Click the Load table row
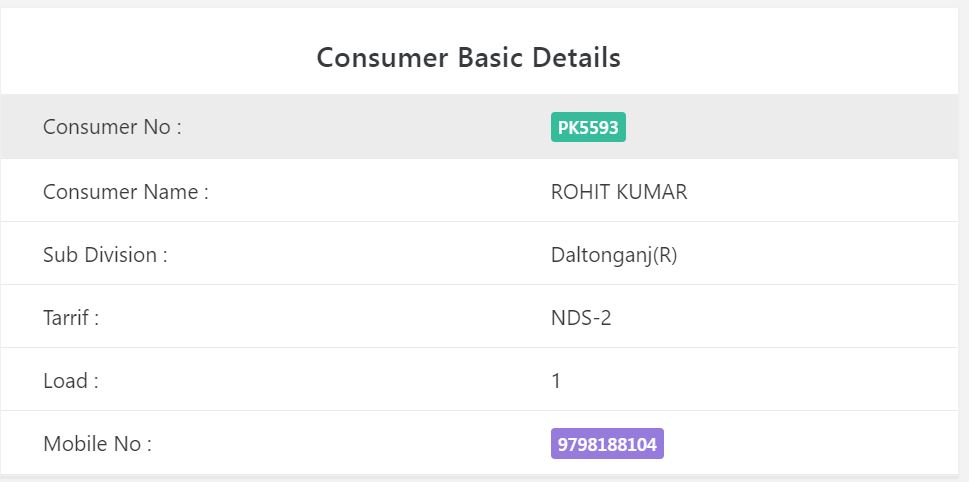This screenshot has width=969, height=482. point(480,379)
